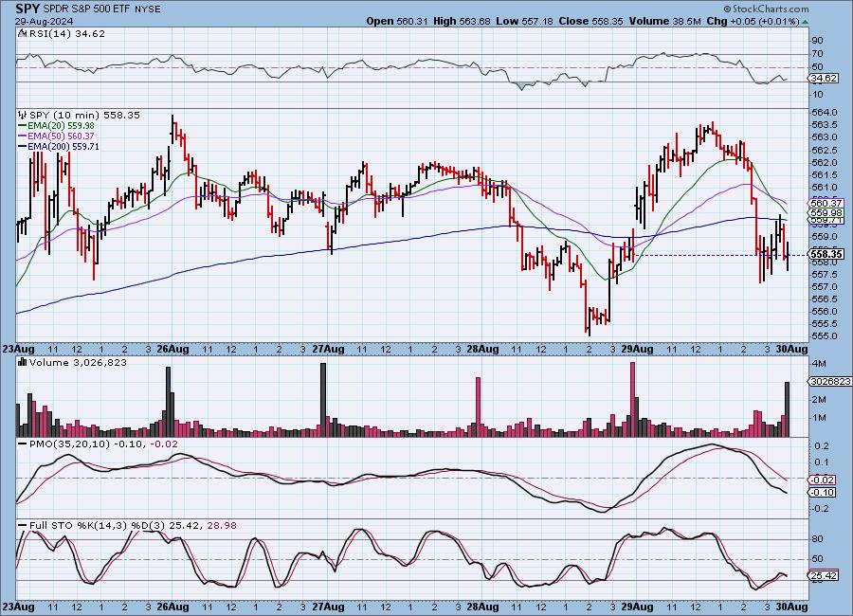Viewport: 853px width, 616px height.
Task: Click the bar-chart icon before SPY (10 min)
Action: [23, 115]
